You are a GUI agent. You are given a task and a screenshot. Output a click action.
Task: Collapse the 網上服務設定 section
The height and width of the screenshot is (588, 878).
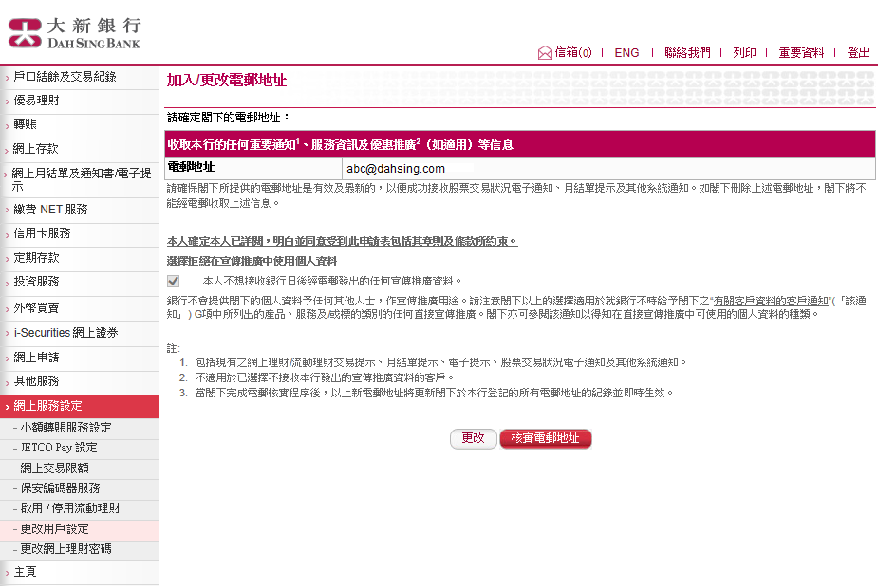coord(47,406)
